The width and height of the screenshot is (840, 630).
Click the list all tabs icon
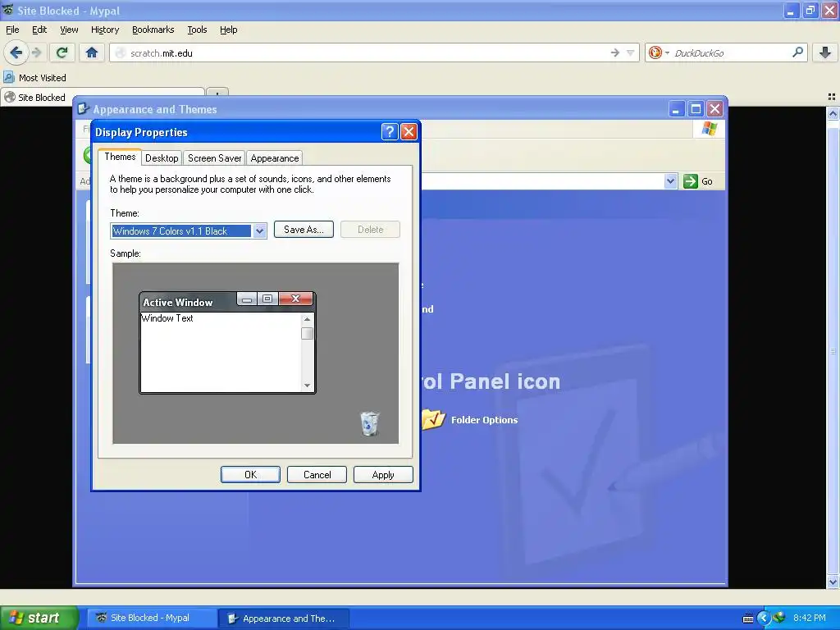coord(832,97)
